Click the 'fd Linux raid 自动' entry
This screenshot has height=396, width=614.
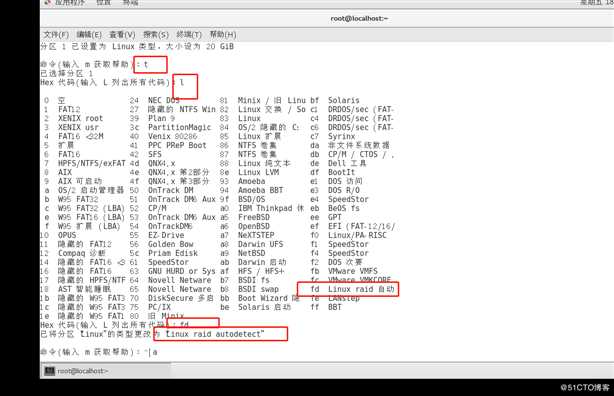point(352,289)
